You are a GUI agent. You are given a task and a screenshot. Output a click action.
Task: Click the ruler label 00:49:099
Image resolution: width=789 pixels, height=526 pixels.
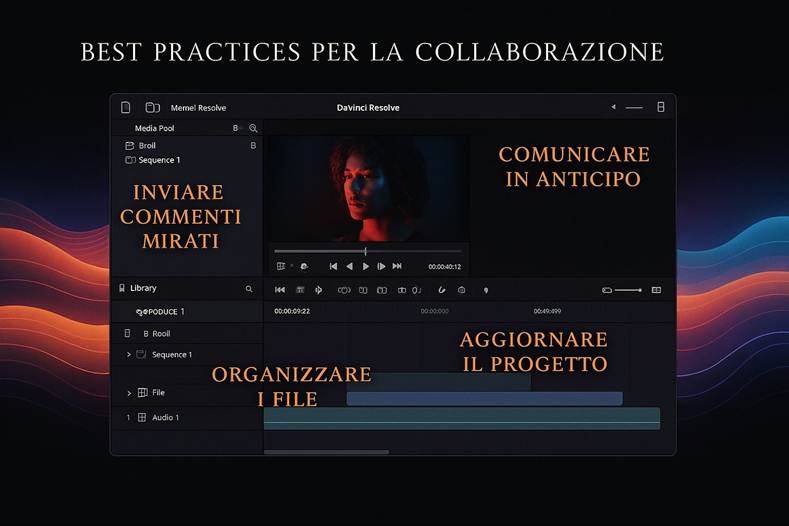pyautogui.click(x=547, y=311)
